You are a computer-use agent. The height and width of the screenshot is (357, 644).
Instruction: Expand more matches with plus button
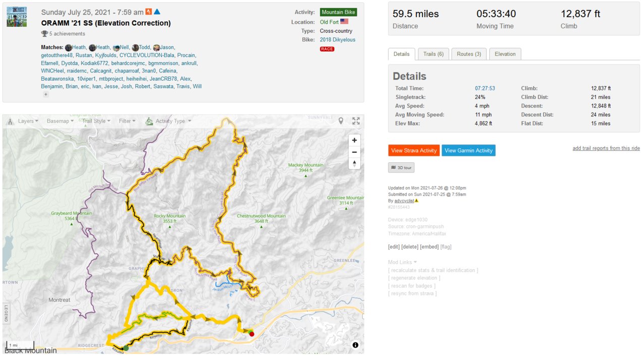[x=45, y=94]
